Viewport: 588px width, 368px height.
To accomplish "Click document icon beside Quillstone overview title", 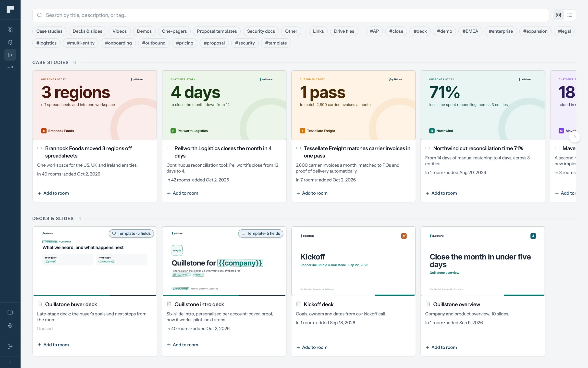I will tap(428, 304).
